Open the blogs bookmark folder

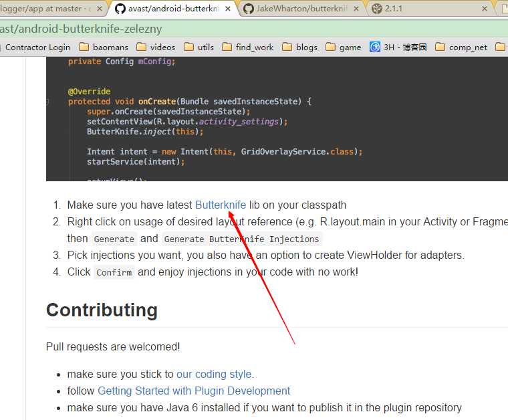(x=299, y=47)
